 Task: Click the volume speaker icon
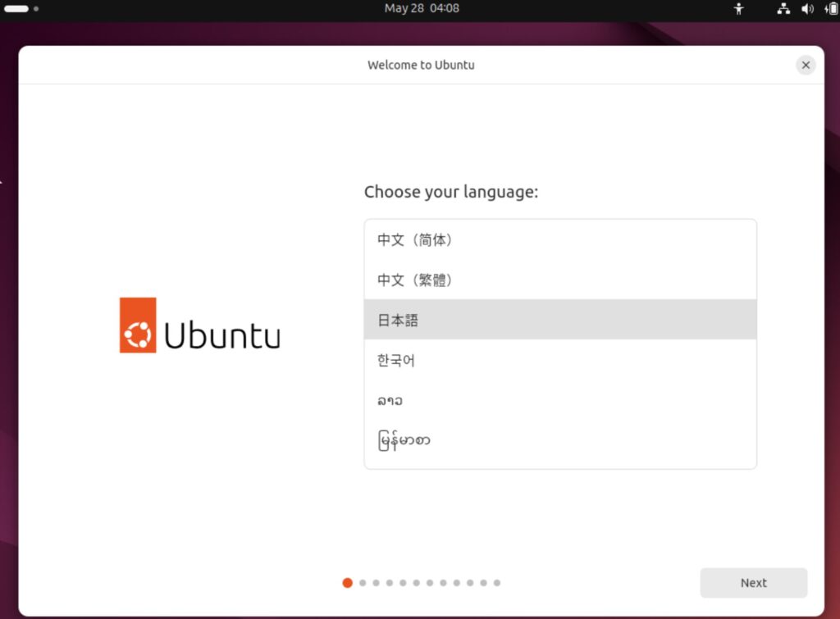pyautogui.click(x=807, y=9)
